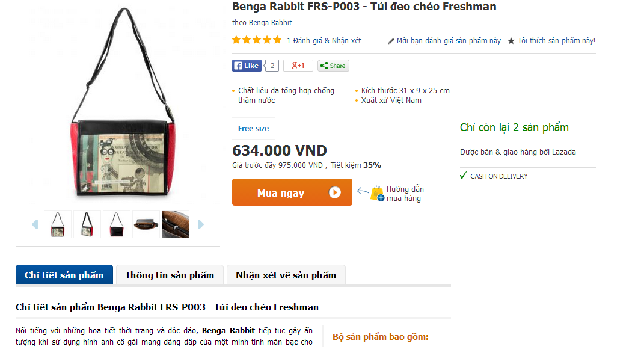644x347 pixels.
Task: Select the Free size option
Action: [253, 129]
